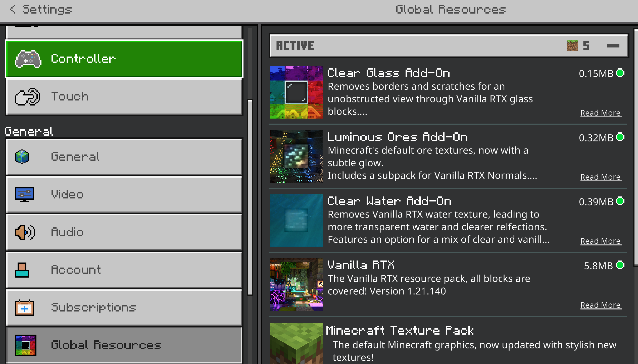Open Read More for Luminous Ores Add-On
This screenshot has height=364, width=638.
click(601, 177)
